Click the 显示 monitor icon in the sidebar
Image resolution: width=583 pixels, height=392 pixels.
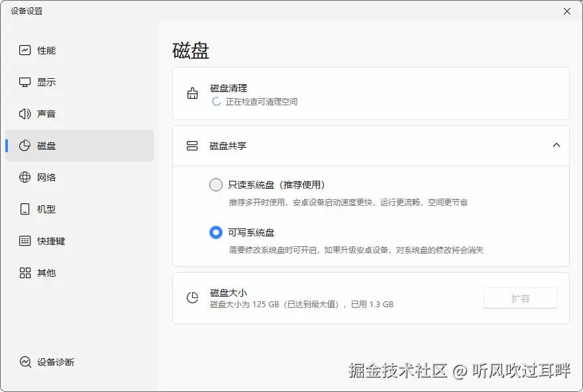(x=24, y=81)
